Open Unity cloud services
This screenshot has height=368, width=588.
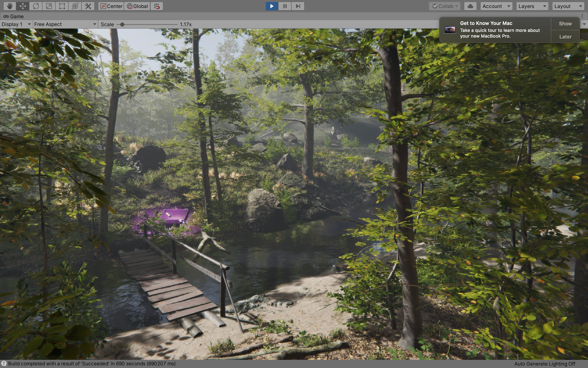click(470, 6)
